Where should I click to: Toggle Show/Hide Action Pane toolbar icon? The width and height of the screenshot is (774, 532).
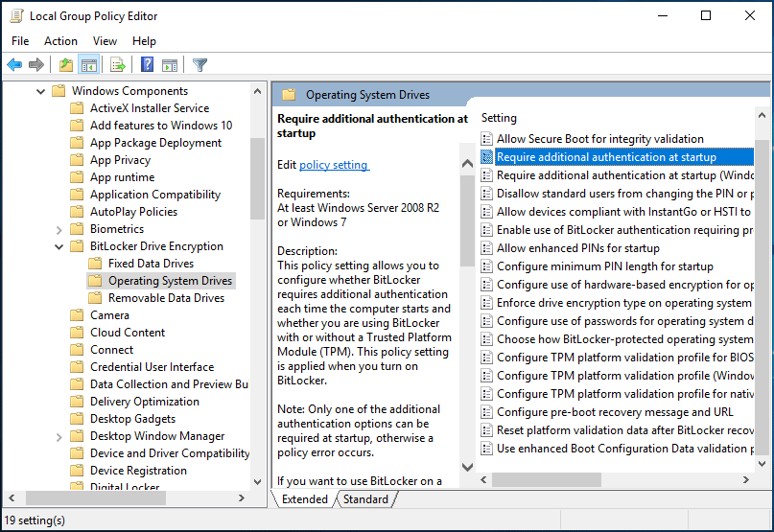pos(169,65)
